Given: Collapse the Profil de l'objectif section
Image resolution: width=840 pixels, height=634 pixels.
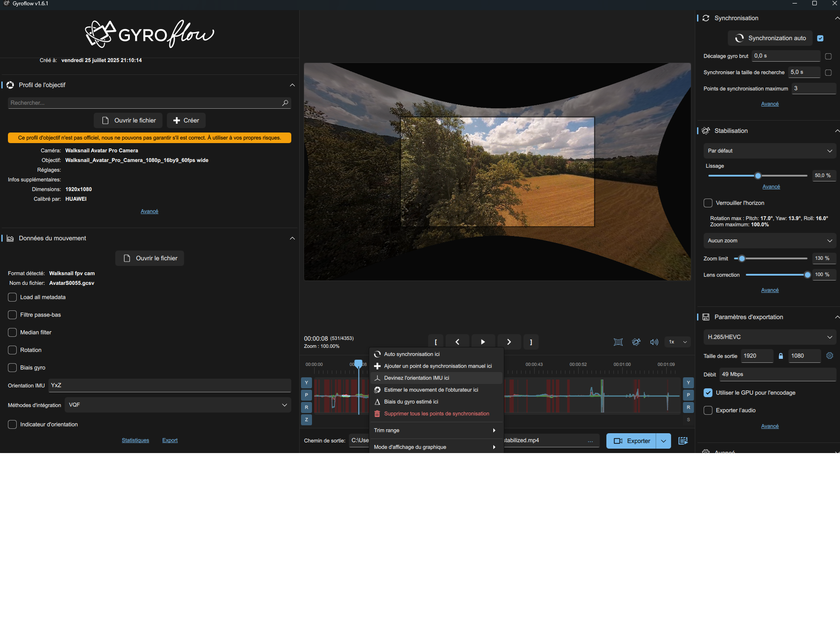Looking at the screenshot, I should (292, 85).
